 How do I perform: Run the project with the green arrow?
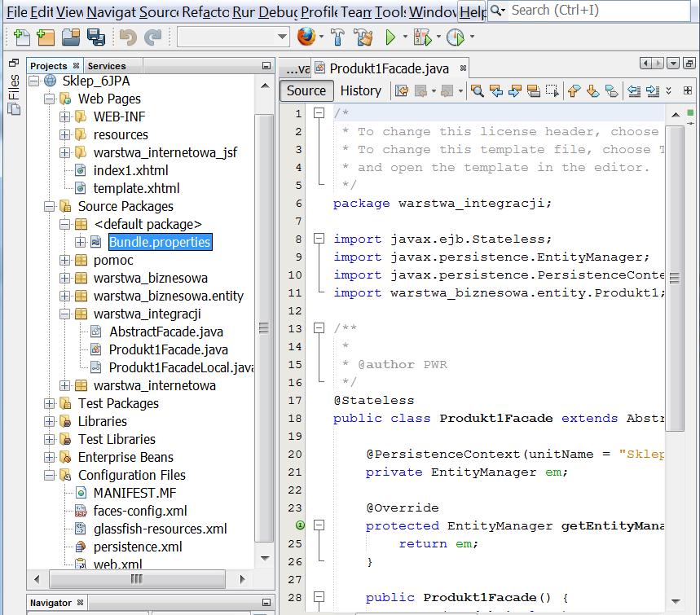pyautogui.click(x=390, y=37)
